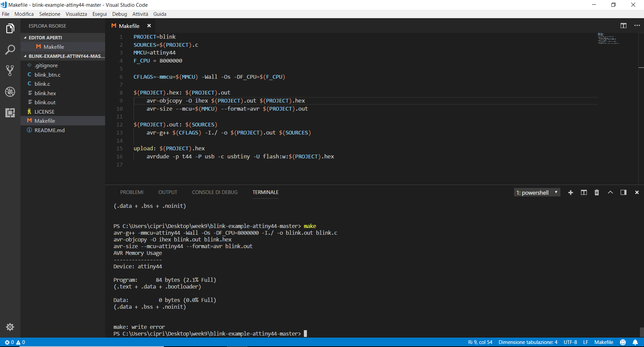Split the terminal pane
Screen dimensions: 644x347
point(584,192)
